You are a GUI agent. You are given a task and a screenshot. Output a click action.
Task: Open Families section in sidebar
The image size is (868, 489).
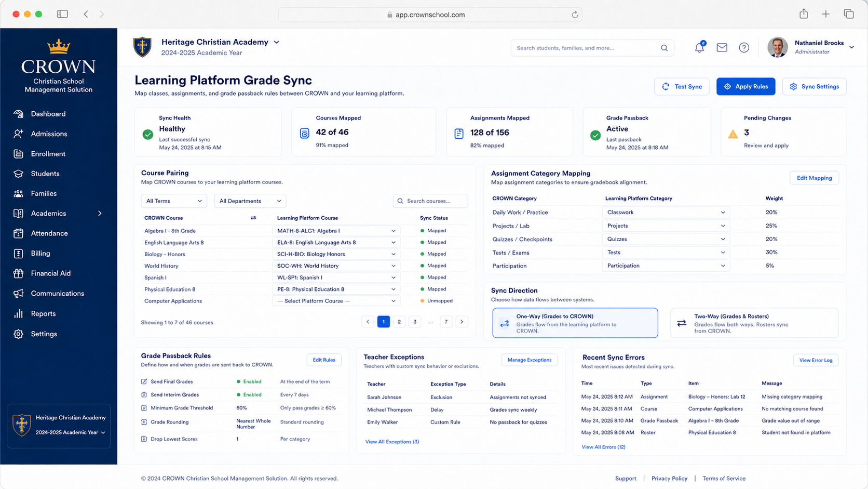click(x=44, y=193)
